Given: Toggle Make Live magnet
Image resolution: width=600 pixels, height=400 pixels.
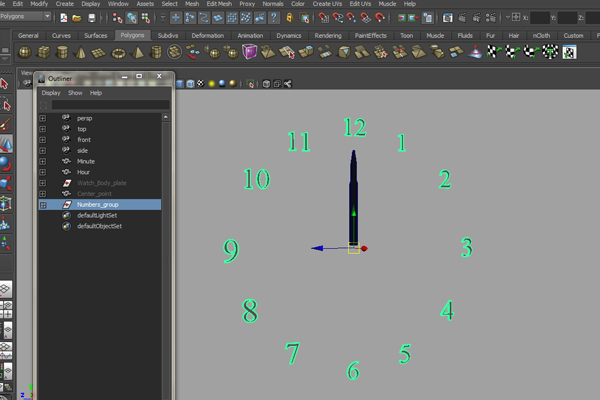Looking at the screenshot, I should pyautogui.click(x=380, y=18).
